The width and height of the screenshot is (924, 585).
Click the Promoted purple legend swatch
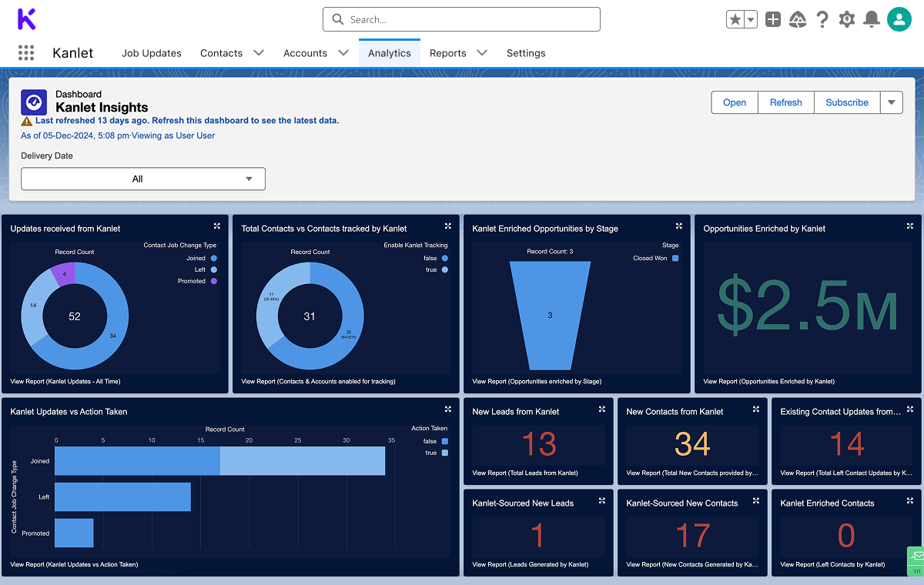(x=213, y=281)
